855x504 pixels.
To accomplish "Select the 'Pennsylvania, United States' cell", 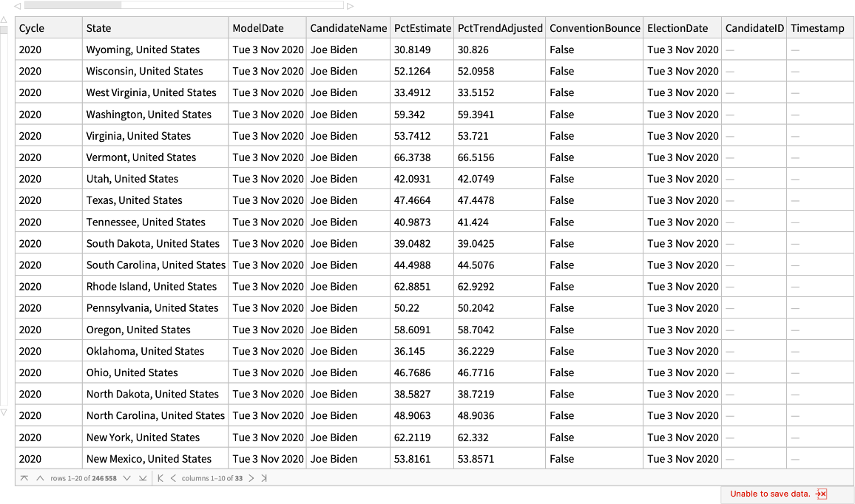I will point(152,308).
